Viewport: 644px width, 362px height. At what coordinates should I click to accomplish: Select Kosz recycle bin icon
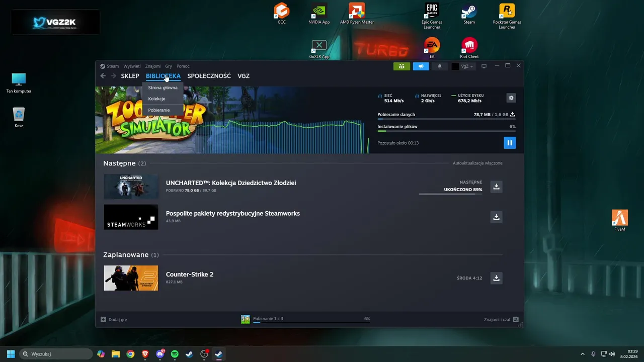(19, 117)
